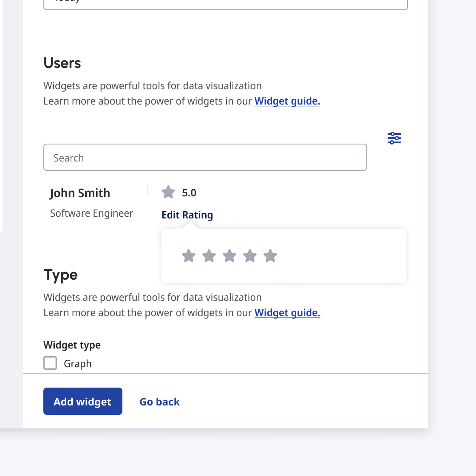This screenshot has height=476, width=476.
Task: Toggle the Edit Rating popup
Action: coord(187,215)
